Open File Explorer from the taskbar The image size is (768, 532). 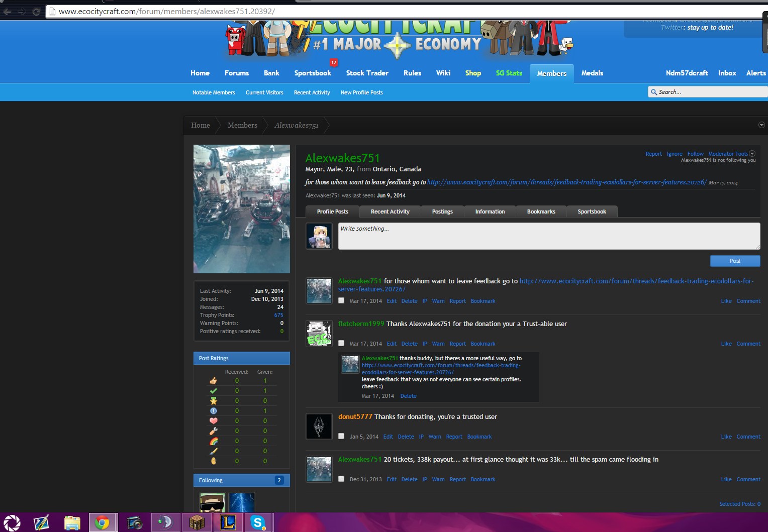72,523
